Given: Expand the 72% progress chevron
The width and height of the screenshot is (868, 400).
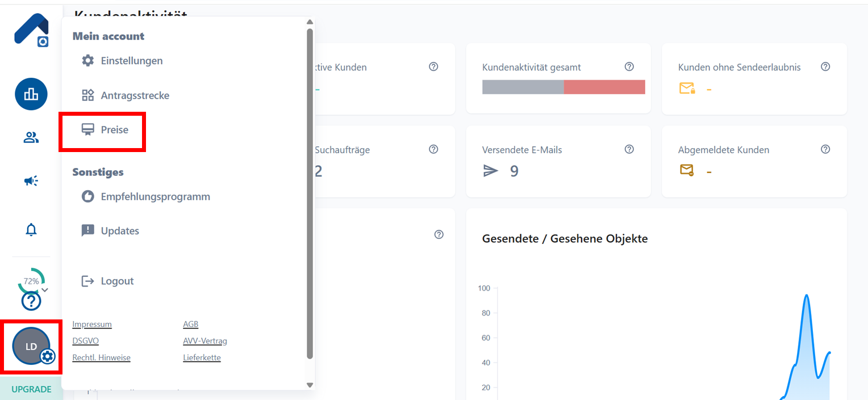Looking at the screenshot, I should (45, 289).
